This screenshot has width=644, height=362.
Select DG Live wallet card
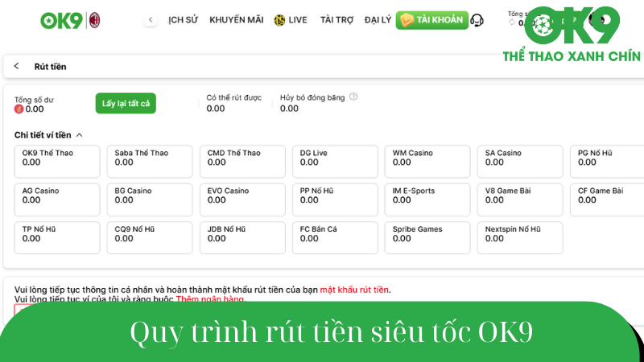[335, 162]
